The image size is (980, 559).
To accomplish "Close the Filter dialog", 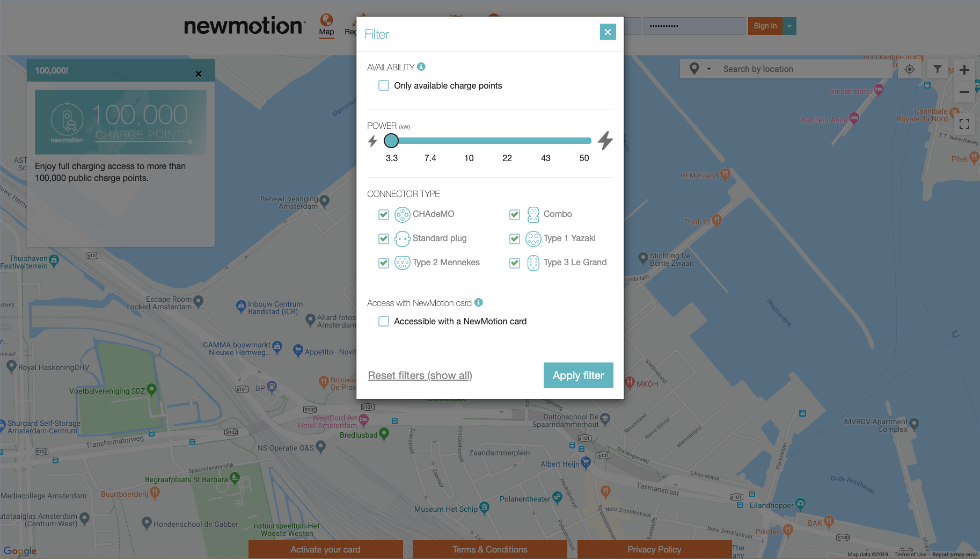I will 608,32.
